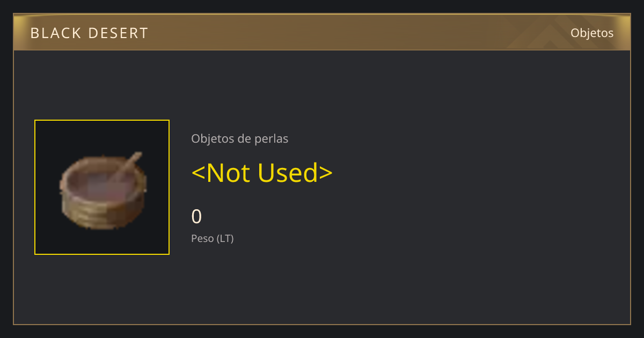
Task: Select the spoon inside the bowl icon
Action: point(125,170)
